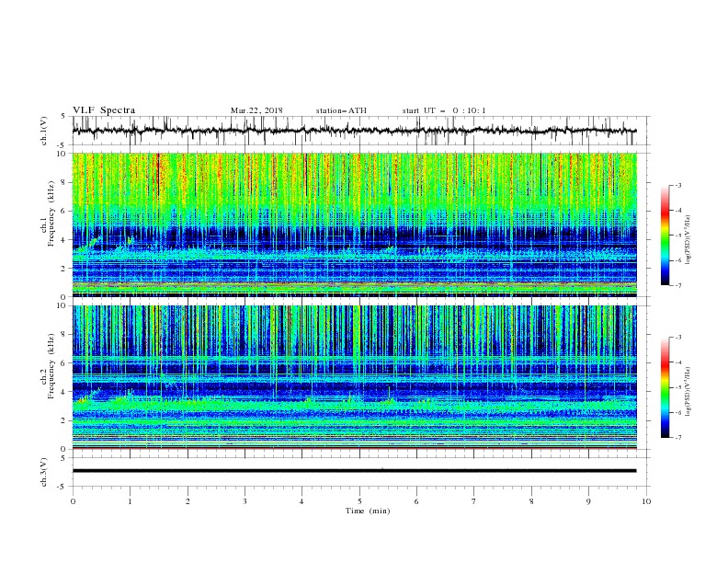Click inside the ch.2 spectrogram panel
Image resolution: width=728 pixels, height=563 pixels.
(354, 377)
